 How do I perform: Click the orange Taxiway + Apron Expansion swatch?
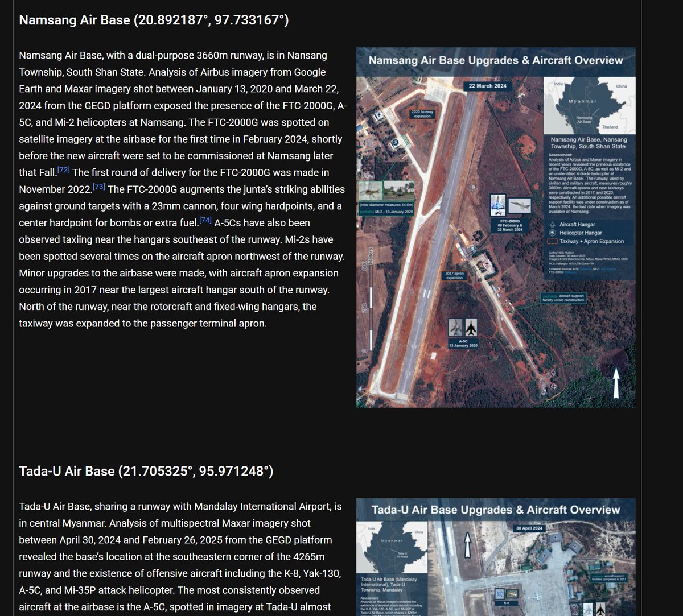tap(552, 241)
